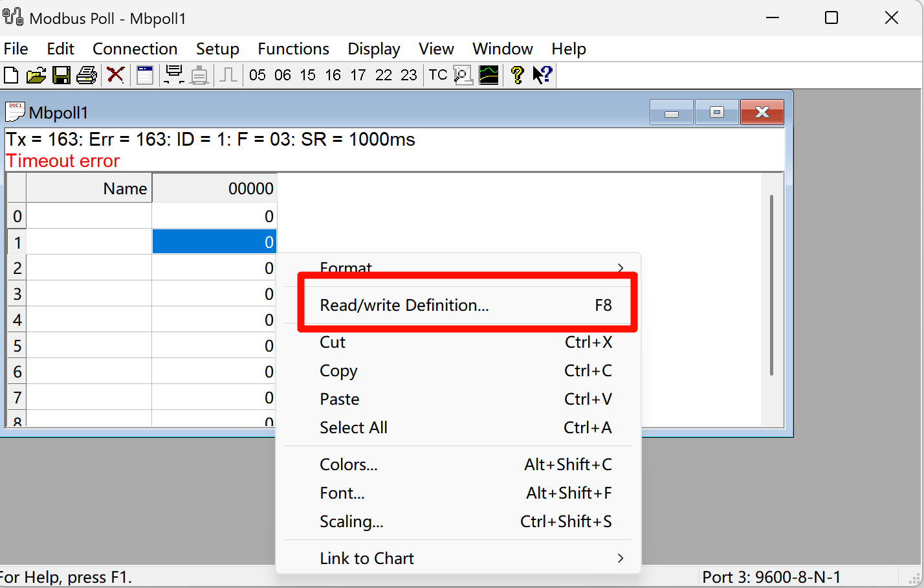
Task: Click the function 23 toolbar button
Action: [409, 75]
